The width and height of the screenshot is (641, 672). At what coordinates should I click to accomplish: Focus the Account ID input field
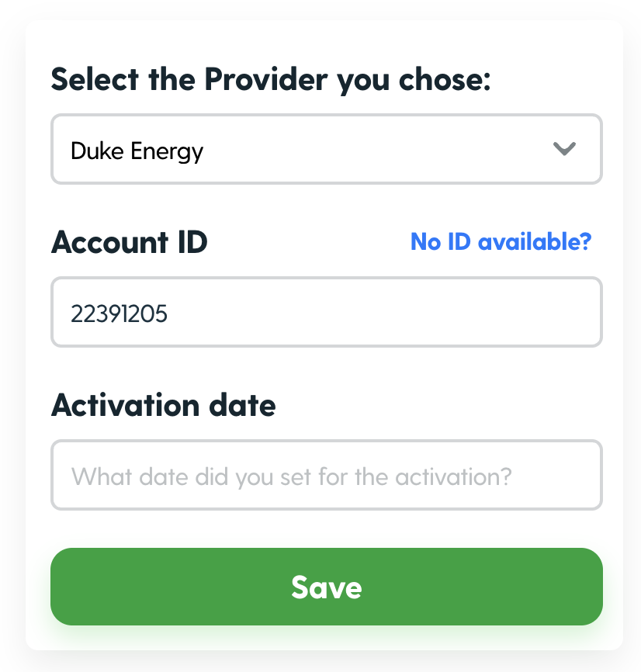point(327,312)
